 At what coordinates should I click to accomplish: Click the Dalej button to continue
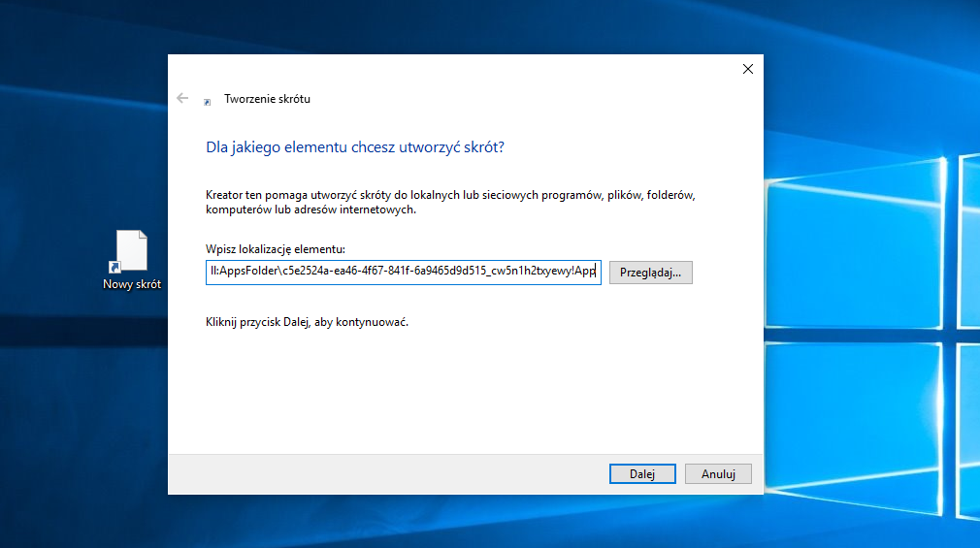pos(642,473)
